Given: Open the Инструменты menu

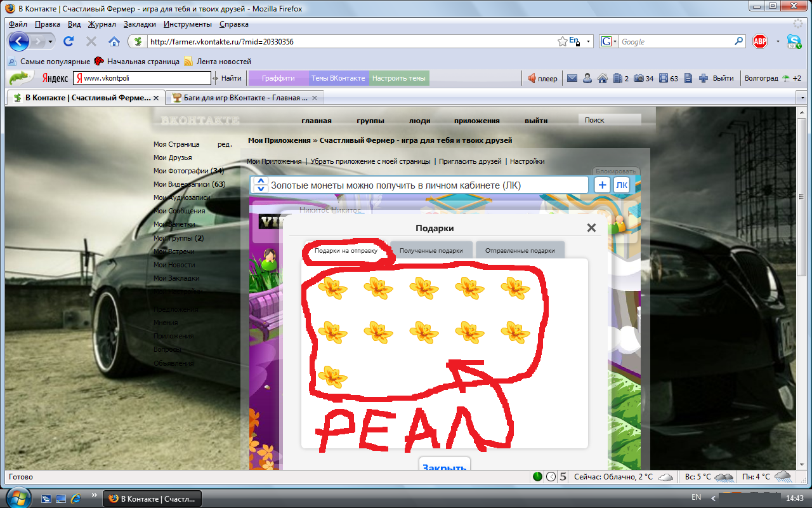Looking at the screenshot, I should 188,24.
